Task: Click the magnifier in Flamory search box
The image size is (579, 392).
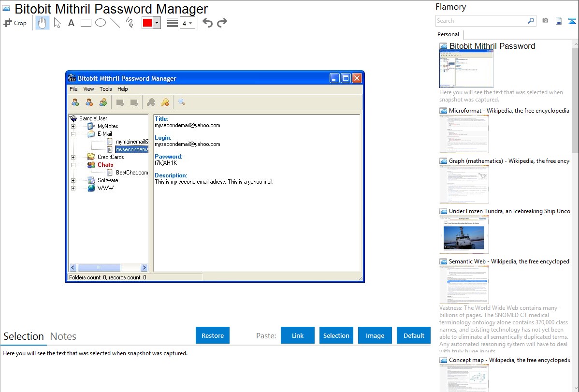Action: 531,21
